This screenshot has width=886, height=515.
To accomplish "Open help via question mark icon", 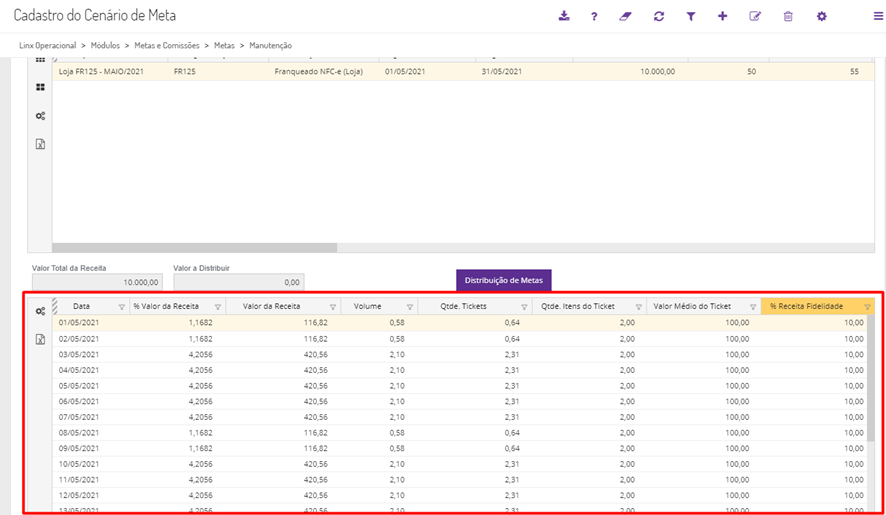I will click(594, 16).
